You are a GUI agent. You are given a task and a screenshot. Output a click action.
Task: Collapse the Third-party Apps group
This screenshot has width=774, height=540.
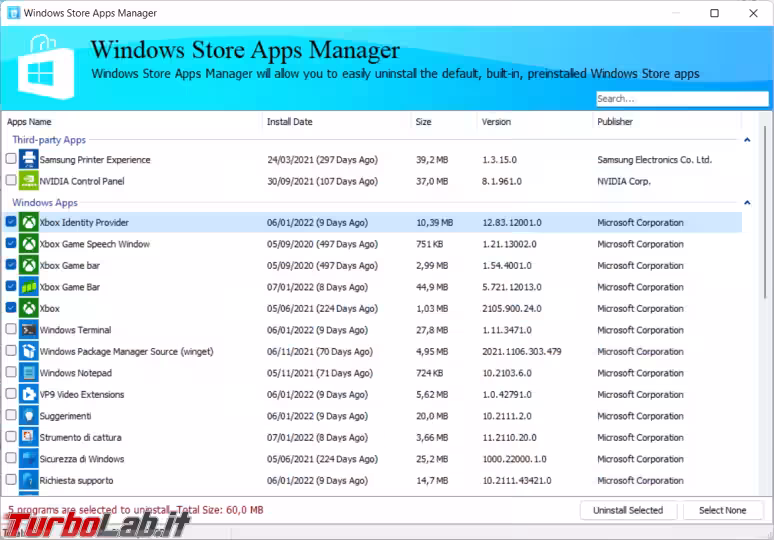coord(747,141)
